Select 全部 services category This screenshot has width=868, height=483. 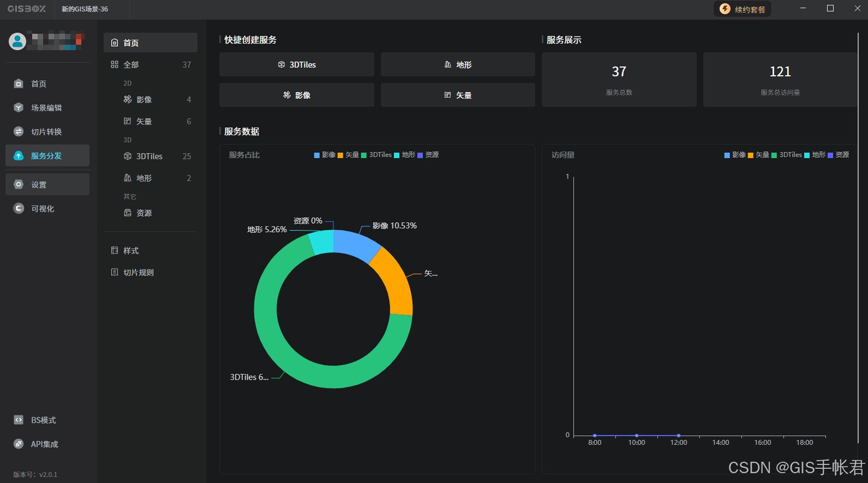click(x=151, y=64)
